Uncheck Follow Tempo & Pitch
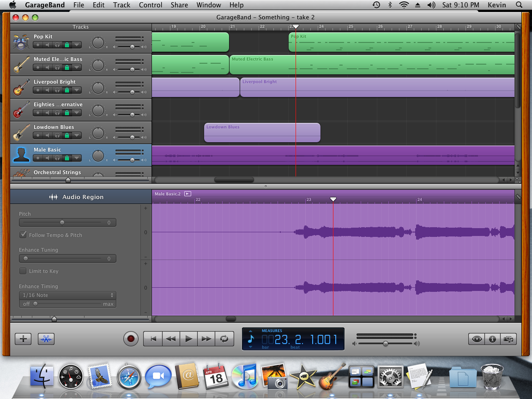Viewport: 532px width, 399px height. pos(23,235)
